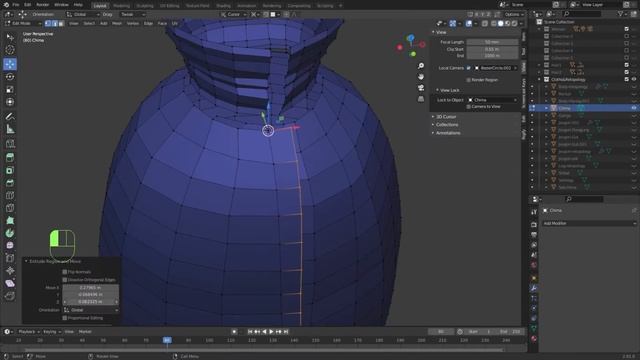Select the Loop Cut tool

pyautogui.click(x=10, y=196)
